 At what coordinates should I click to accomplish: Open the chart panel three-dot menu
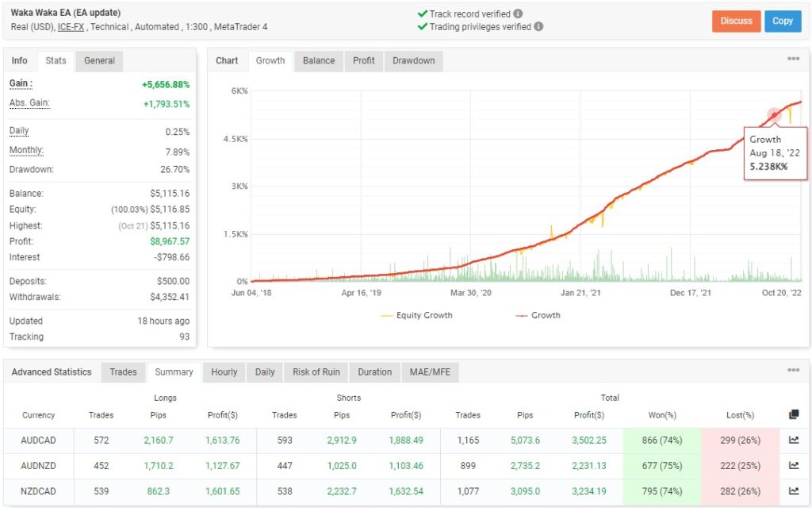point(793,59)
